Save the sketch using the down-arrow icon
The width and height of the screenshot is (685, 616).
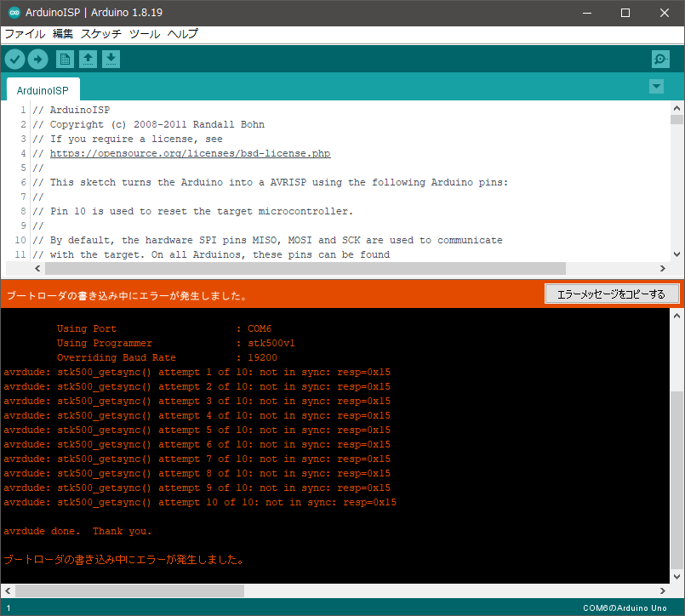pyautogui.click(x=111, y=59)
